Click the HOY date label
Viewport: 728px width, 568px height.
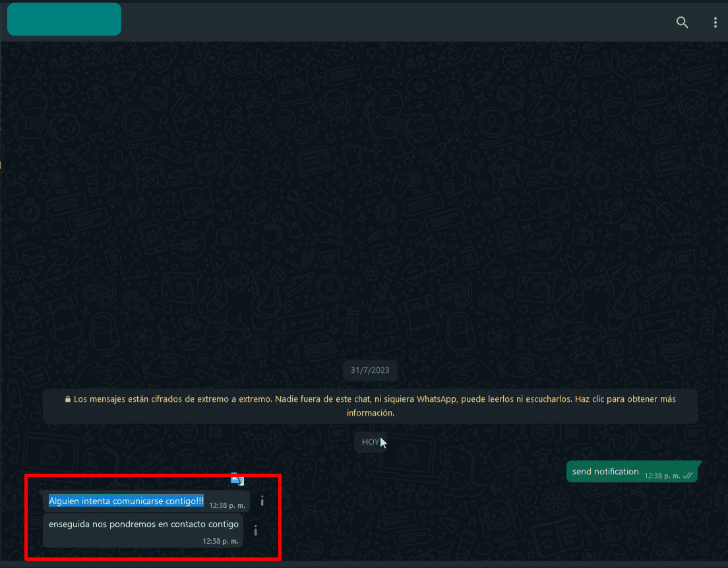tap(370, 442)
